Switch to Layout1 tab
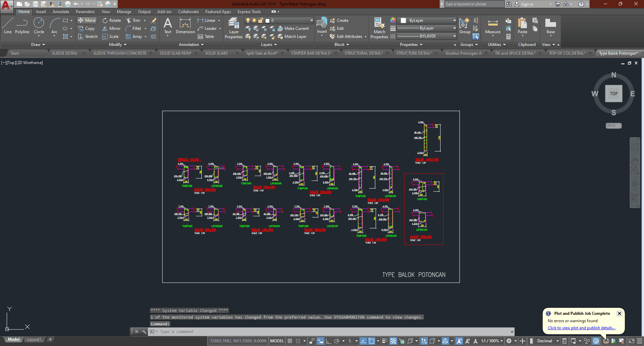 [34, 339]
